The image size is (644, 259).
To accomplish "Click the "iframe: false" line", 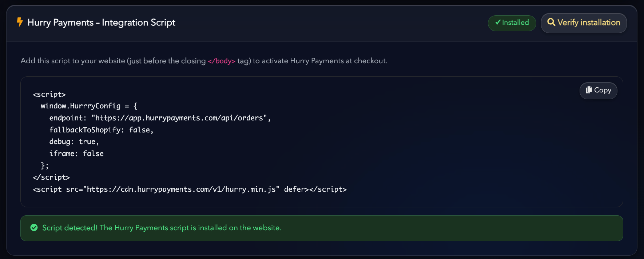I will 76,154.
